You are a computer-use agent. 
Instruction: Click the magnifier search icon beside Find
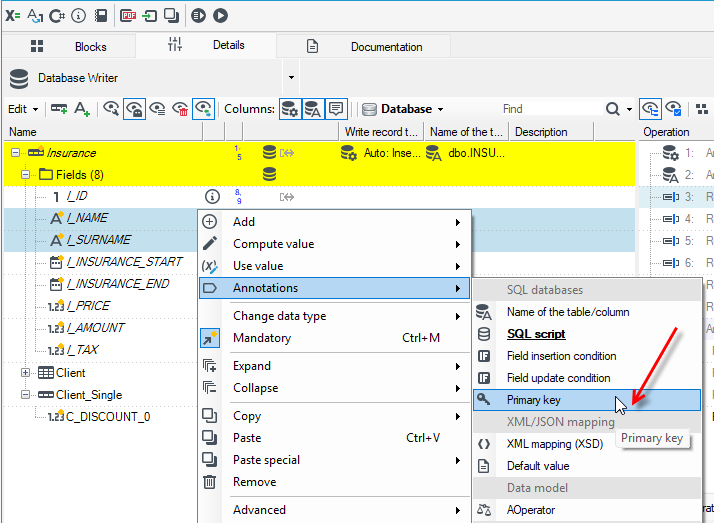point(612,109)
